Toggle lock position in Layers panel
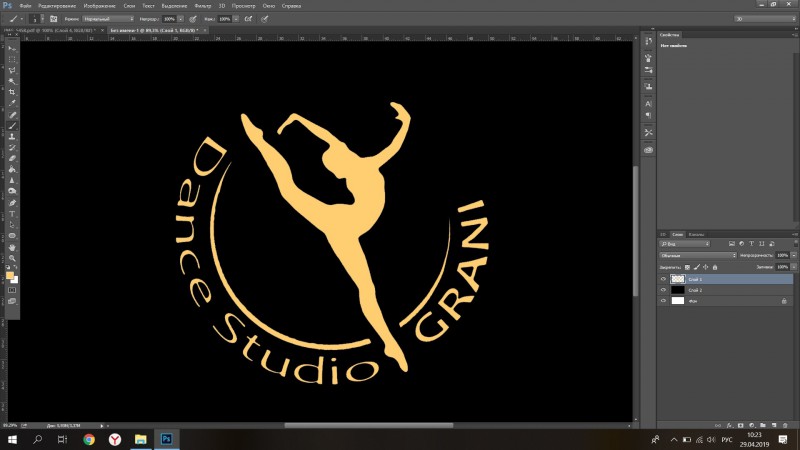Viewport: 800px width, 450px height. point(706,267)
